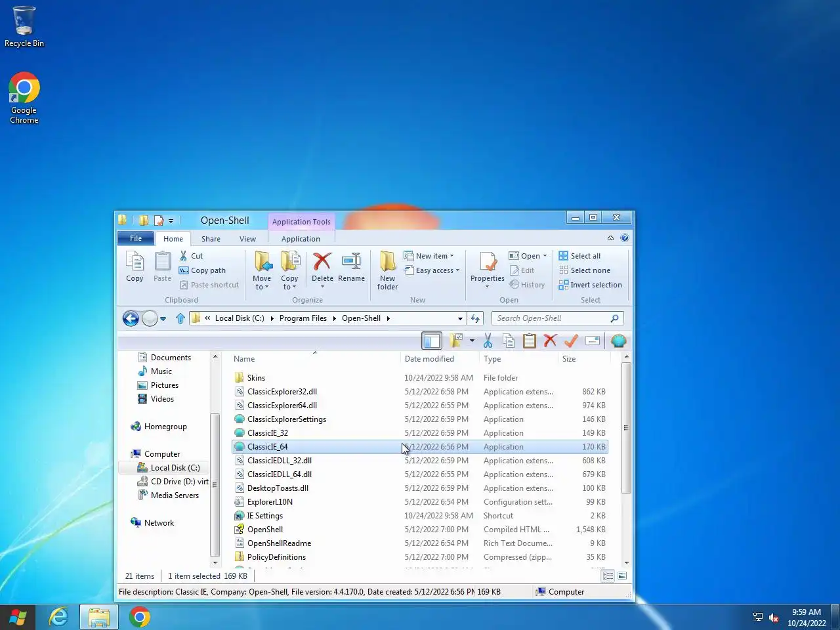Viewport: 840px width, 630px height.
Task: Switch to the Application ribbon tab
Action: (301, 239)
